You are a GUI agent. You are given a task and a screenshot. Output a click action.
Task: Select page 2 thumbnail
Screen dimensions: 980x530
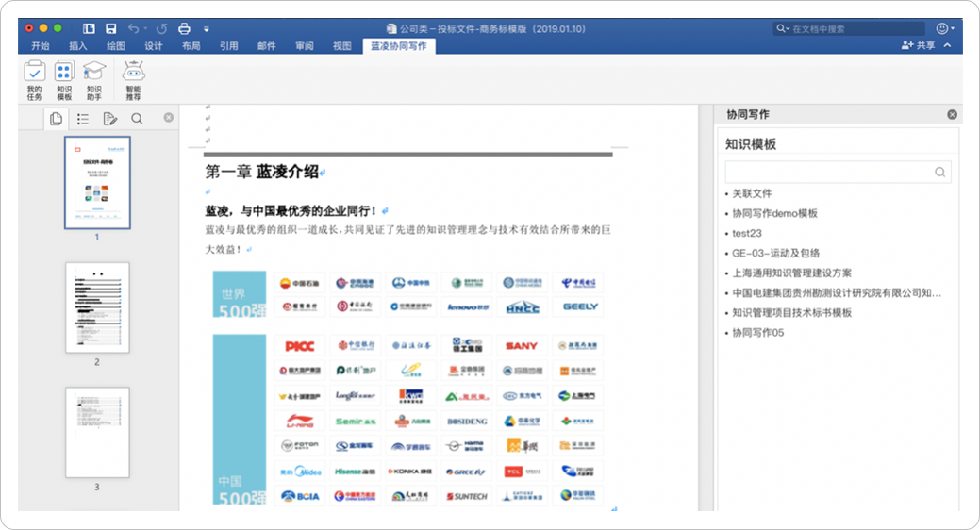pos(97,307)
